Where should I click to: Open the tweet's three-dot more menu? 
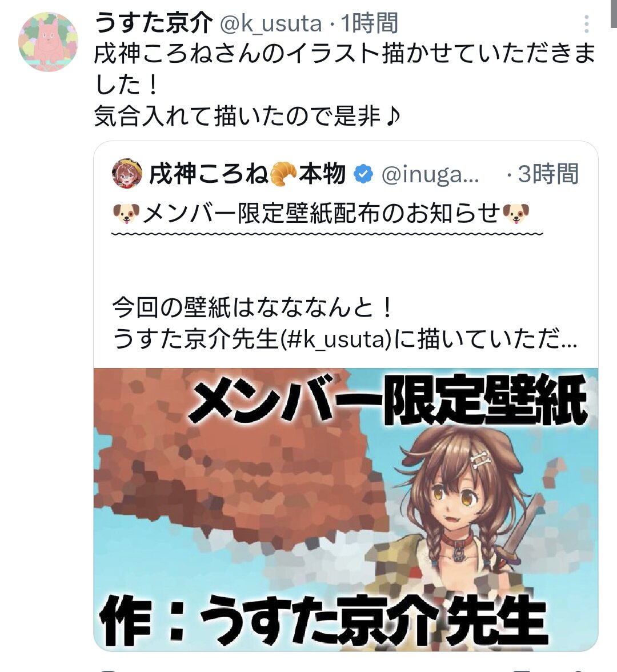click(x=587, y=24)
